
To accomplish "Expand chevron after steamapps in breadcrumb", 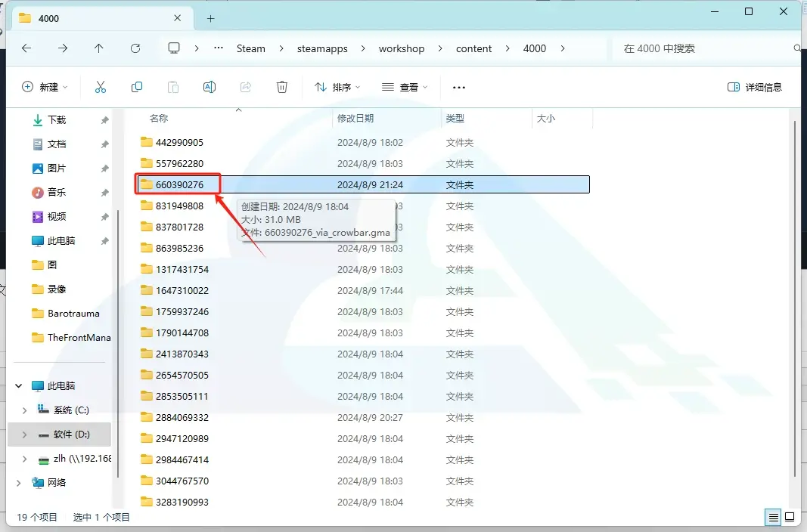I will click(x=363, y=48).
